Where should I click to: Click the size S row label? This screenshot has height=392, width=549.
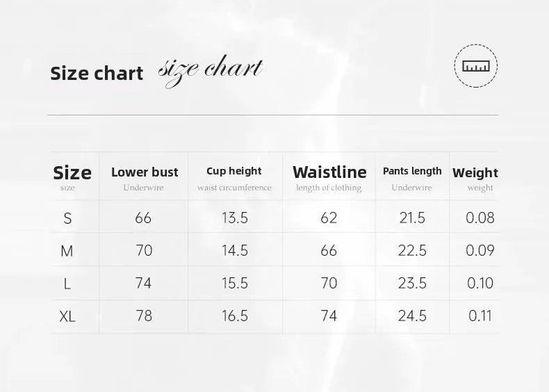[x=67, y=218]
